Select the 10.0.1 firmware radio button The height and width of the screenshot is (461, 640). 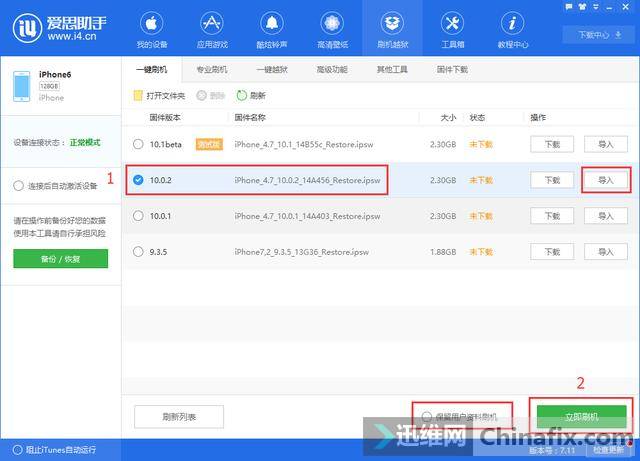point(138,216)
